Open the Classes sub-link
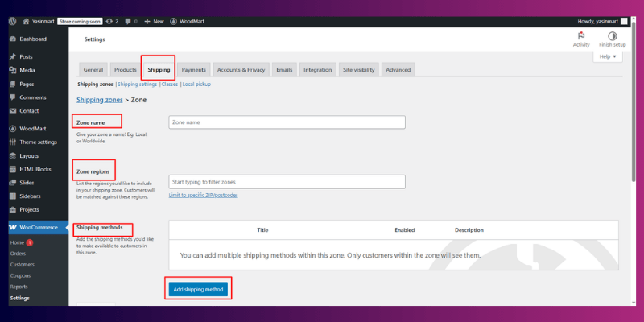The width and height of the screenshot is (644, 322). tap(170, 85)
